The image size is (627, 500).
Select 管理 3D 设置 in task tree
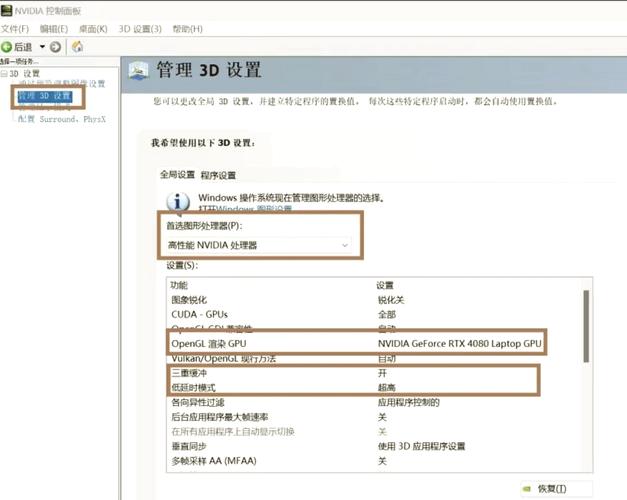(45, 96)
